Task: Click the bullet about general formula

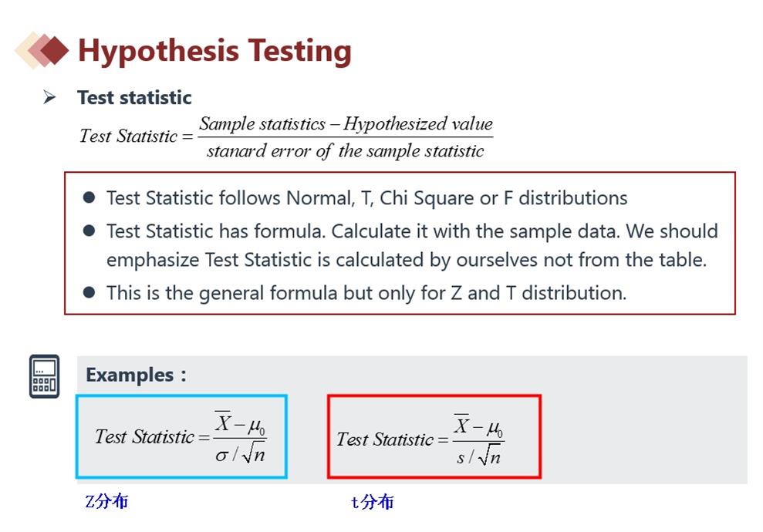Action: coord(366,293)
